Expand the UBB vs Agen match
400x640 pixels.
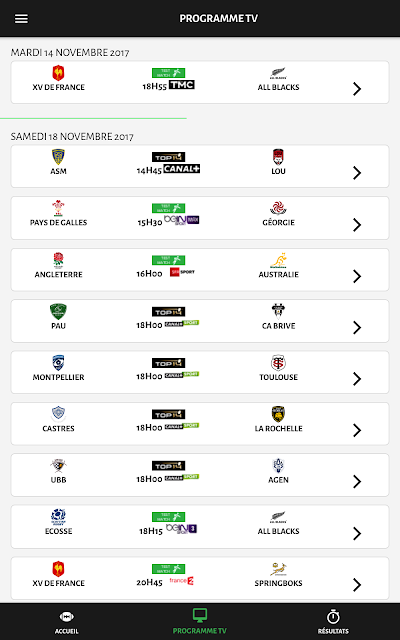click(357, 481)
